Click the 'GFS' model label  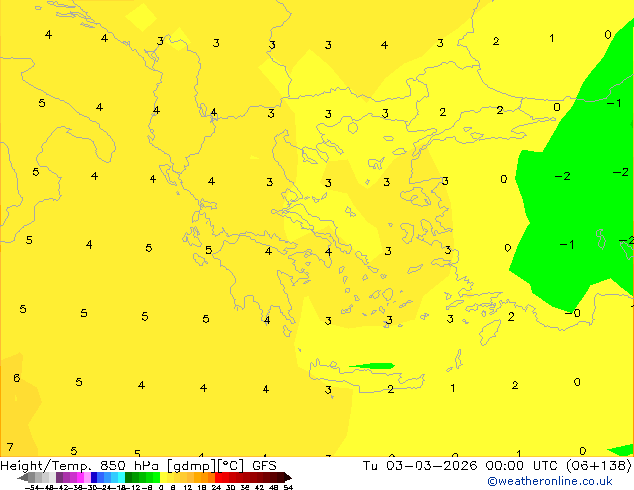(264, 466)
